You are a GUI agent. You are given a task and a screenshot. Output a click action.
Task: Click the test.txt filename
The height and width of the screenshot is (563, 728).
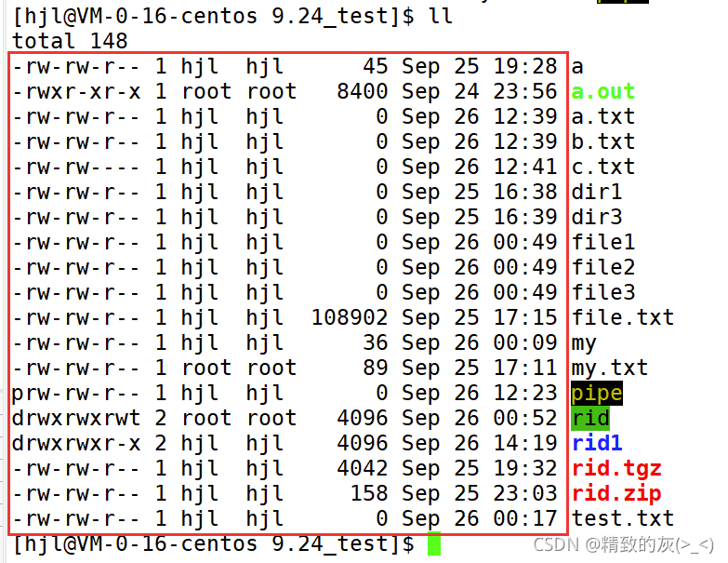pos(622,518)
